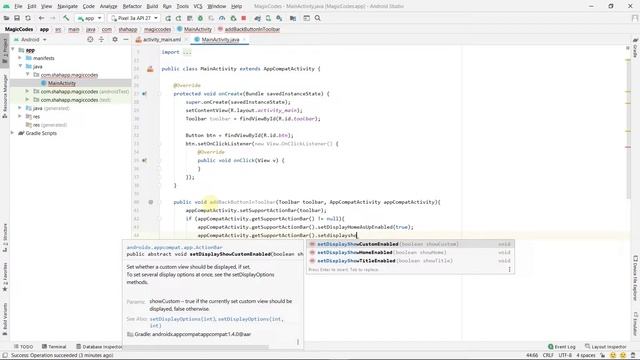Hide the project panel with minus icon

tap(126, 40)
